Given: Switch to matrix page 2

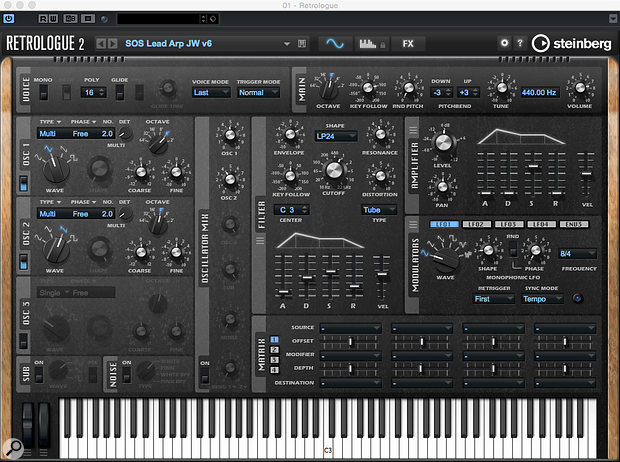Looking at the screenshot, I should [x=274, y=350].
